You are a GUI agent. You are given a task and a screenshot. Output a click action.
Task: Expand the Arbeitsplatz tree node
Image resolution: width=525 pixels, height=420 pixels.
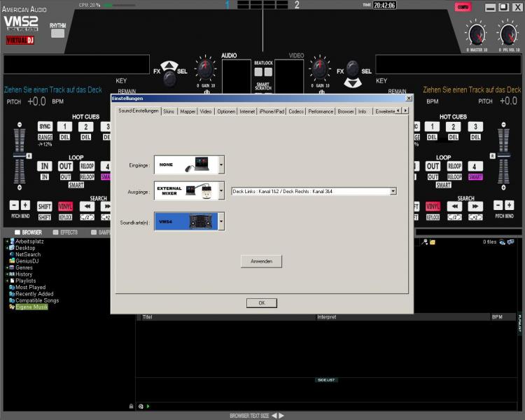[7, 241]
